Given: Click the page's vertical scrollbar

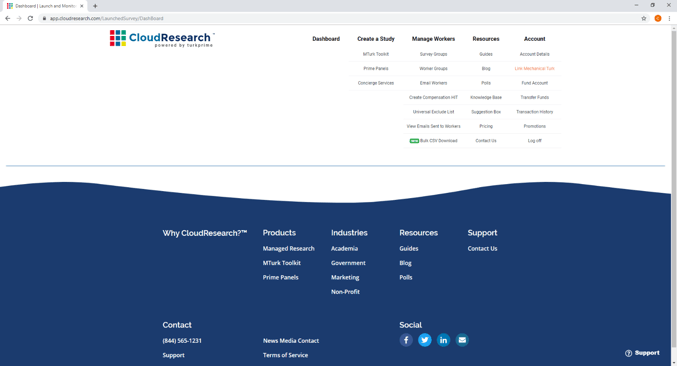Looking at the screenshot, I should pos(674,194).
